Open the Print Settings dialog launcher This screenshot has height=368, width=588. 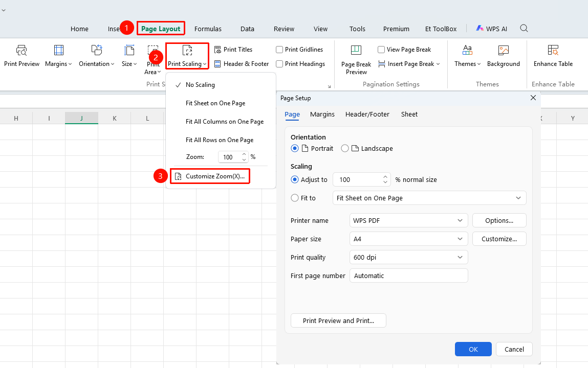click(x=329, y=86)
